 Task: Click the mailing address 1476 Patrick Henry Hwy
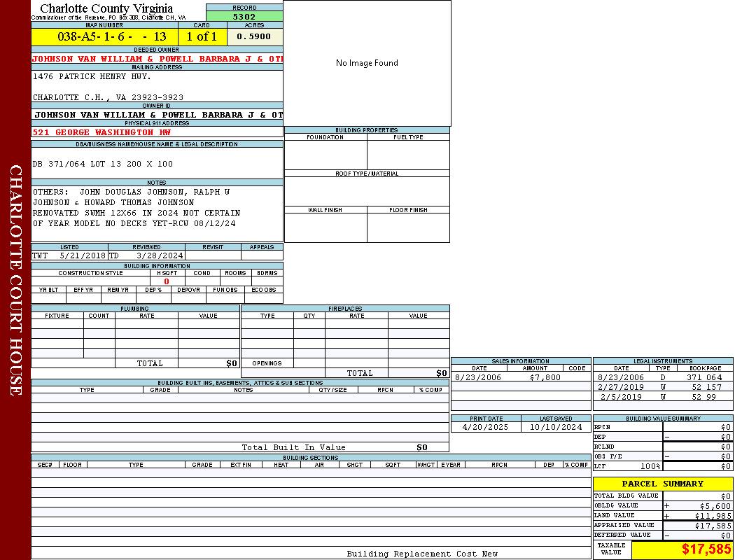(92, 76)
